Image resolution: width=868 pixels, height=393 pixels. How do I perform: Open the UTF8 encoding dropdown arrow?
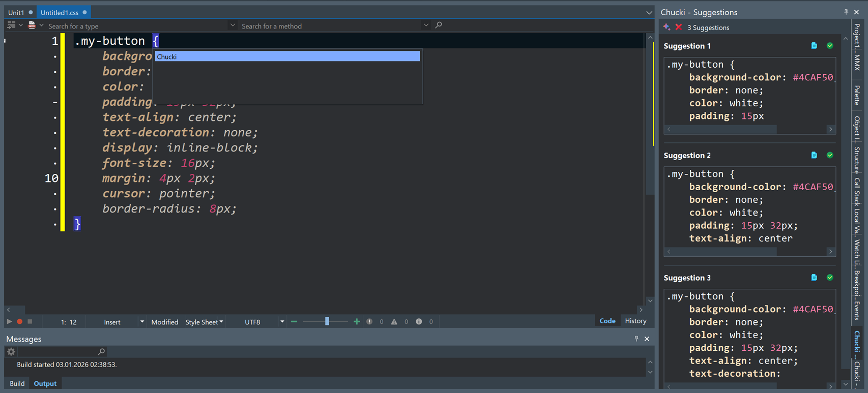coord(282,322)
